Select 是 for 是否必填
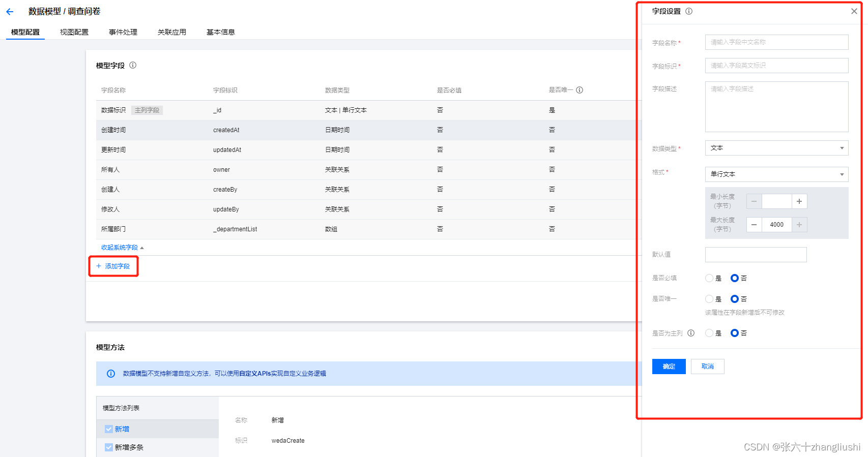 click(x=709, y=278)
